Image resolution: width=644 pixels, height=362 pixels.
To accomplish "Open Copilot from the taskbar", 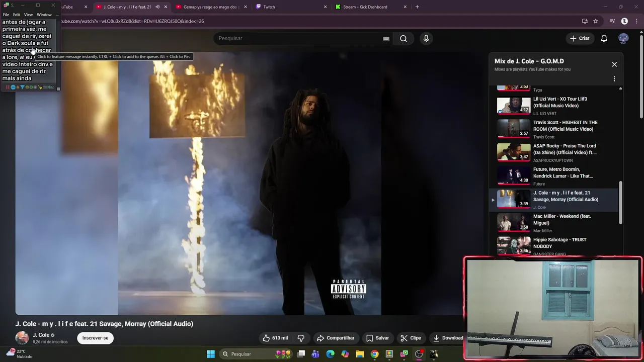I will coord(345,354).
